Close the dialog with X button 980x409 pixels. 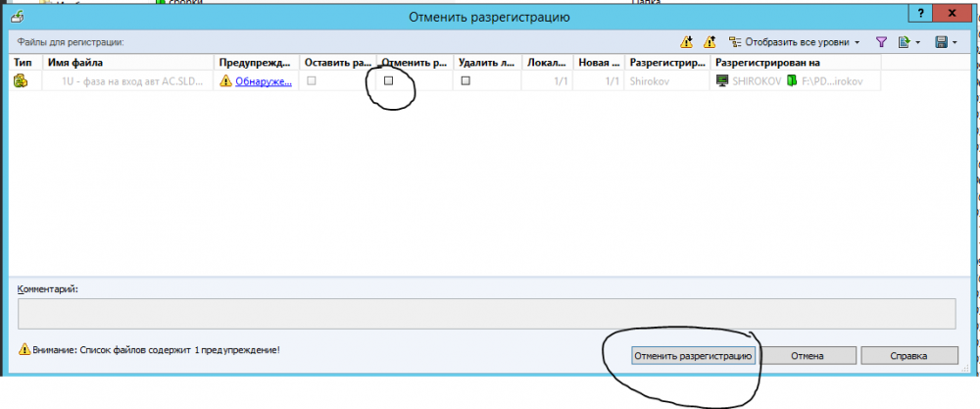[x=953, y=14]
